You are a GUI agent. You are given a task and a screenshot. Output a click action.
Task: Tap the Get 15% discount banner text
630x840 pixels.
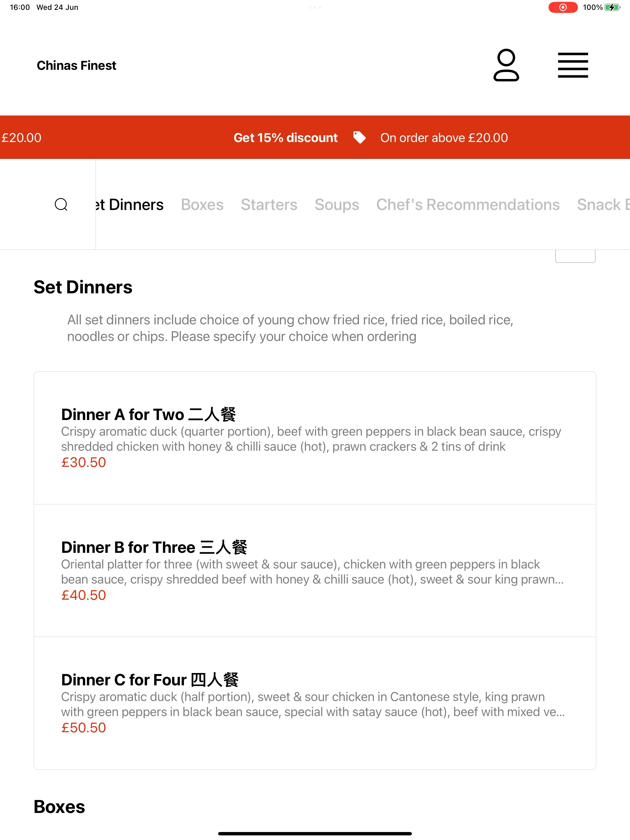click(285, 137)
